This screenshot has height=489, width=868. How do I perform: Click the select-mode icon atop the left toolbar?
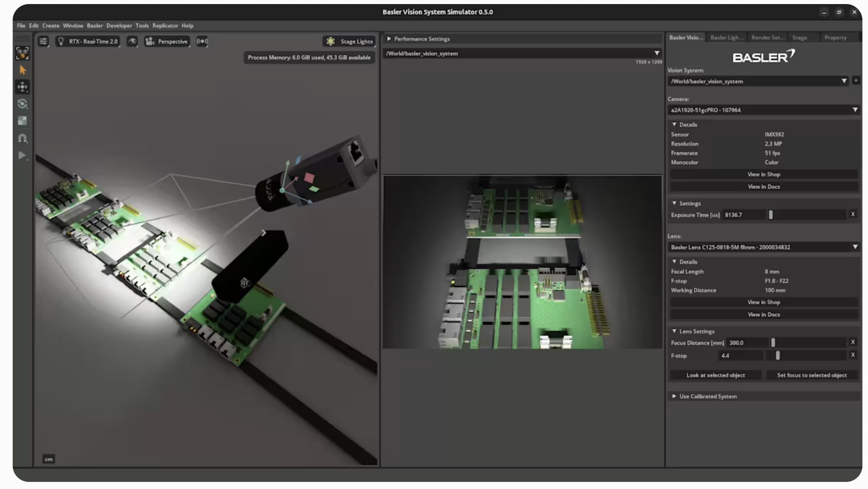tap(22, 53)
